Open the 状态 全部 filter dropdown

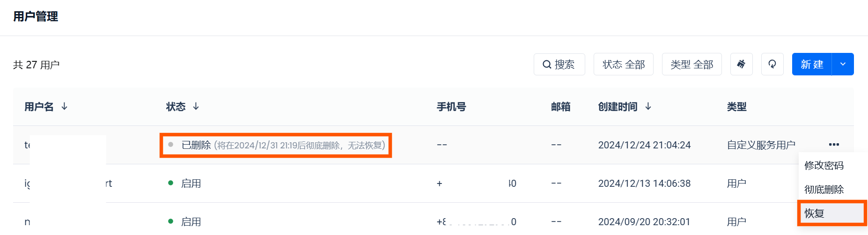[x=623, y=64]
